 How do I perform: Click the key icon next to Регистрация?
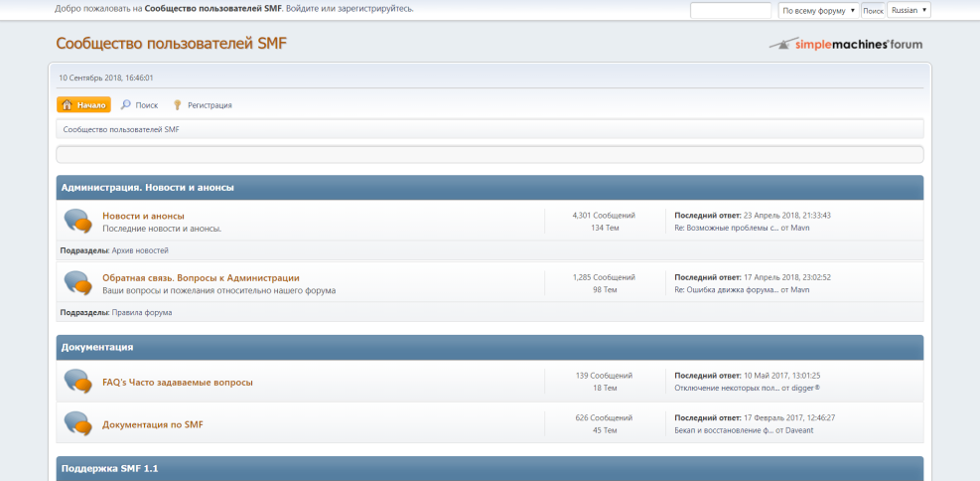[x=178, y=104]
